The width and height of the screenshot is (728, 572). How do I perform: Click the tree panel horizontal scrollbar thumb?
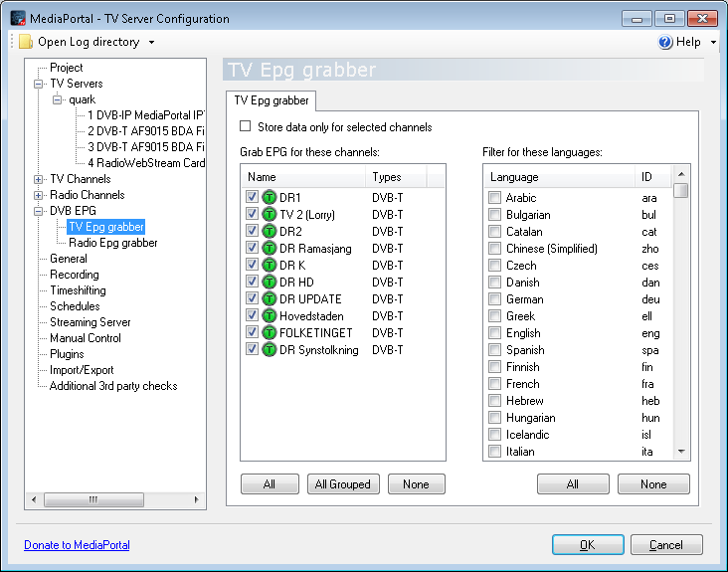93,499
